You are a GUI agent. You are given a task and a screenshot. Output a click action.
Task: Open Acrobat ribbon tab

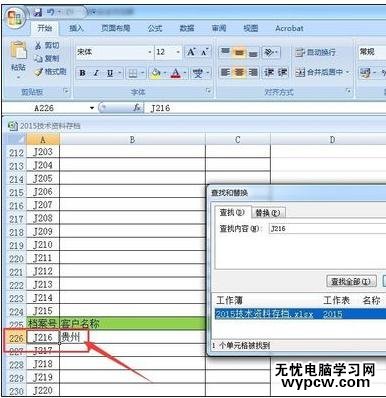[289, 28]
